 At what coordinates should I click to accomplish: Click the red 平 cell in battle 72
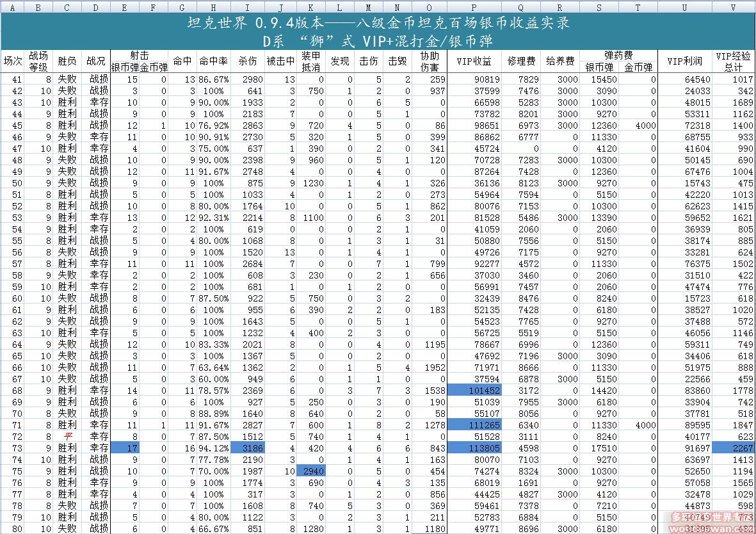point(67,437)
